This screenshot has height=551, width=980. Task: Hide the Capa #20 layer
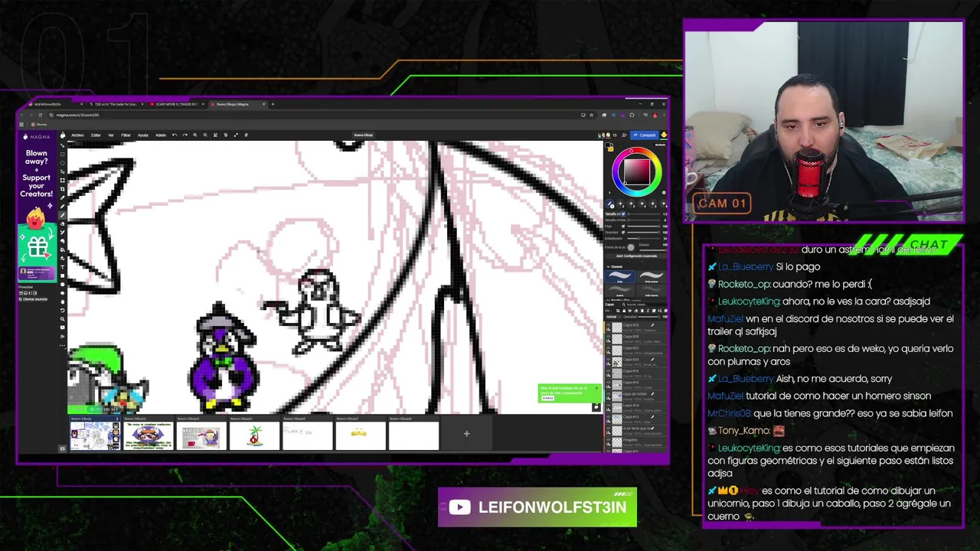pyautogui.click(x=608, y=359)
